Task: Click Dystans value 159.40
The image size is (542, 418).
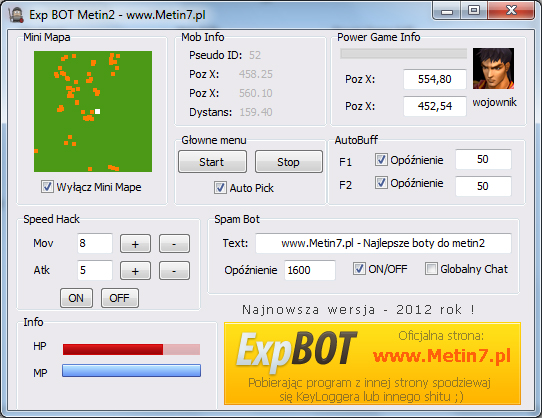Action: pyautogui.click(x=256, y=112)
